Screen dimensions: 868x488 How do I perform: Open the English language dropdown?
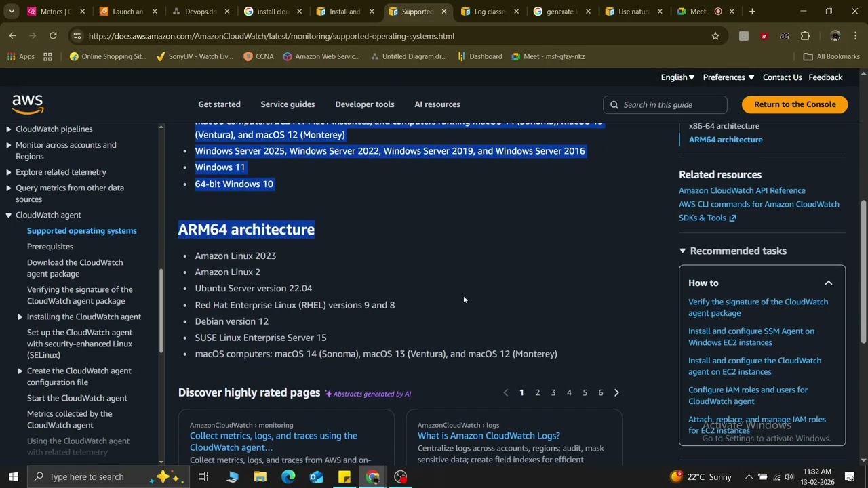point(677,77)
